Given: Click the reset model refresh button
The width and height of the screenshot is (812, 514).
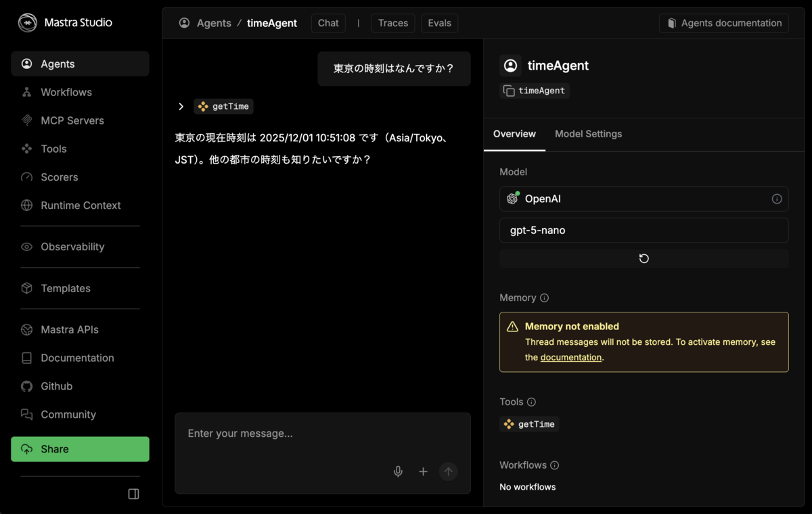Looking at the screenshot, I should tap(644, 258).
